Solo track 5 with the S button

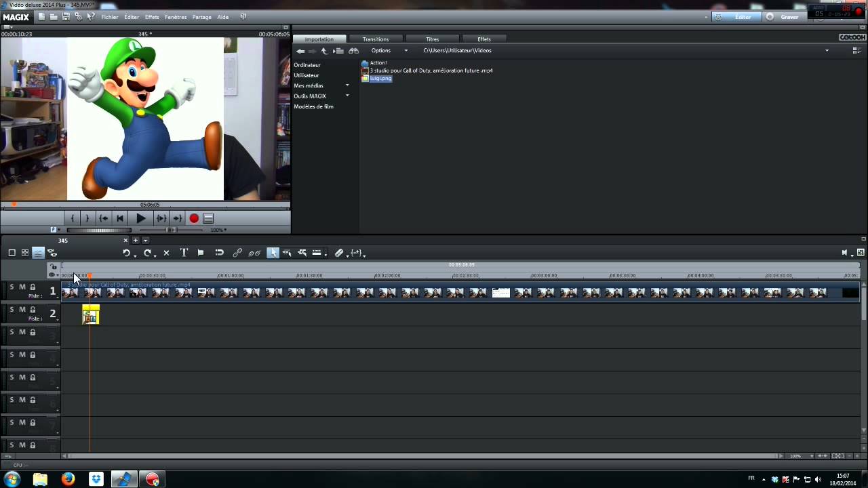[12, 378]
